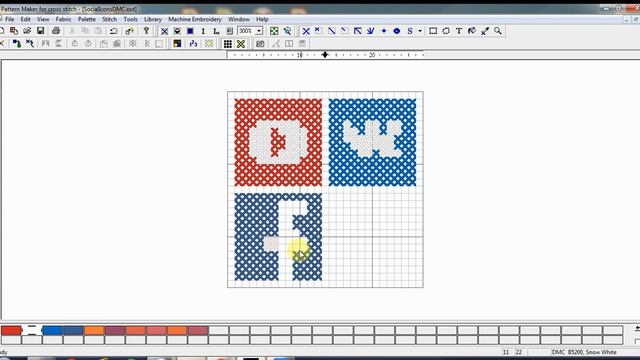Open the Palette menu

point(87,19)
